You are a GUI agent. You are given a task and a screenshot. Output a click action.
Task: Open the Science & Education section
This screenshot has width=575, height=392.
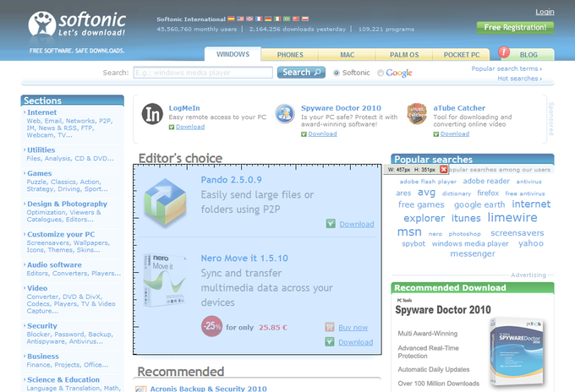[x=63, y=379]
